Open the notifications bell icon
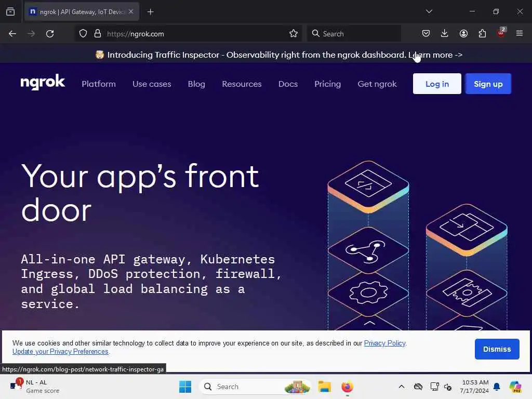 tap(497, 387)
